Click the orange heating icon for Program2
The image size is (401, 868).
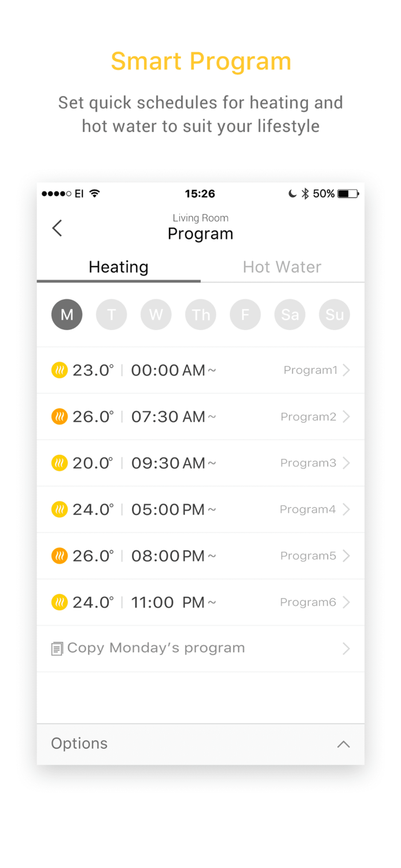59,416
